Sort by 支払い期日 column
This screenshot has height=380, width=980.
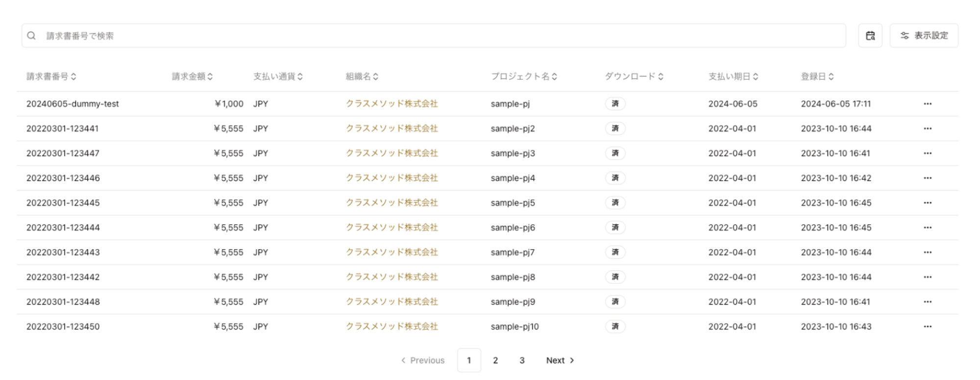pos(733,76)
